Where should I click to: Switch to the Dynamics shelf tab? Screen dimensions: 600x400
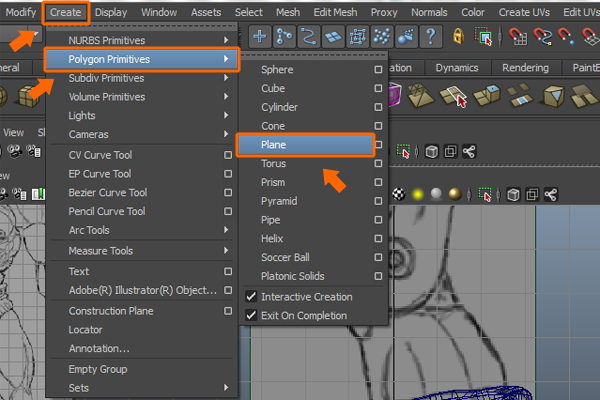click(x=457, y=68)
